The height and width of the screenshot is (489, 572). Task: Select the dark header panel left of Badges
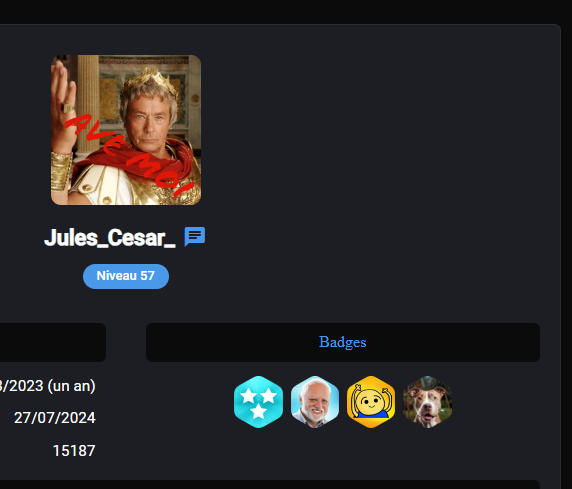[53, 342]
